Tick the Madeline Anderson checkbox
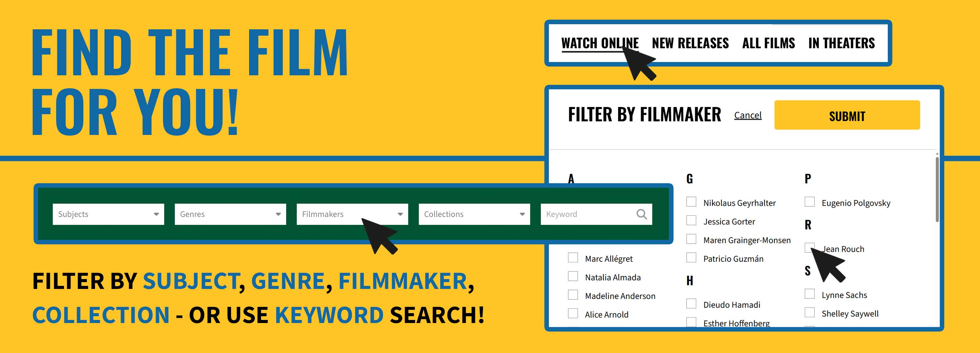The image size is (980, 353). tap(573, 295)
